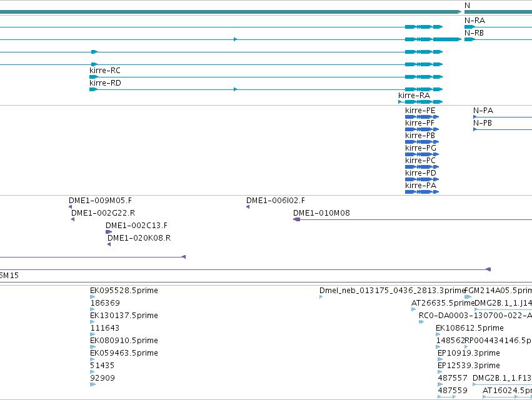This screenshot has height=400, width=532.
Task: Select kirre-RC transcript label
Action: (105, 71)
